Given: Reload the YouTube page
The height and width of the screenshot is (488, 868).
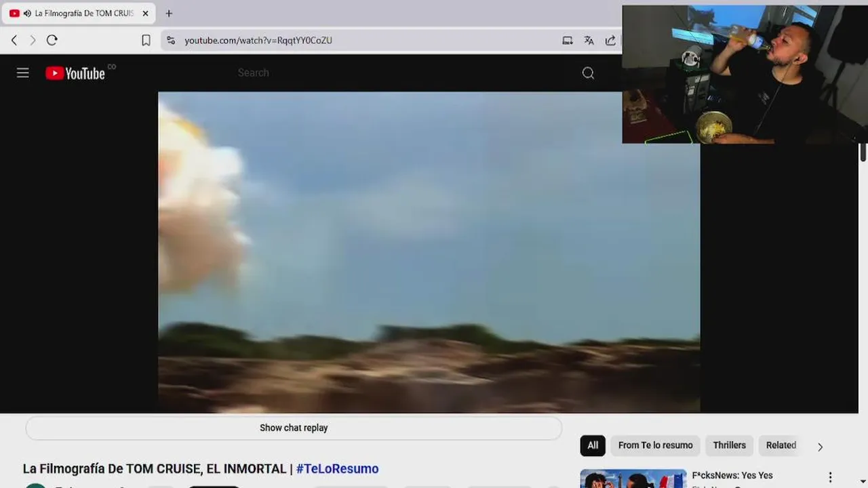Looking at the screenshot, I should (52, 41).
